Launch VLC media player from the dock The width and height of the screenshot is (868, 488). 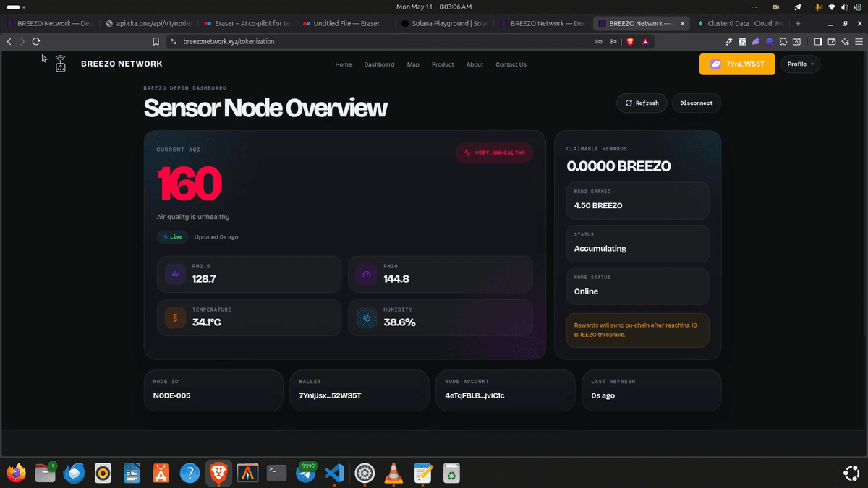click(x=393, y=474)
